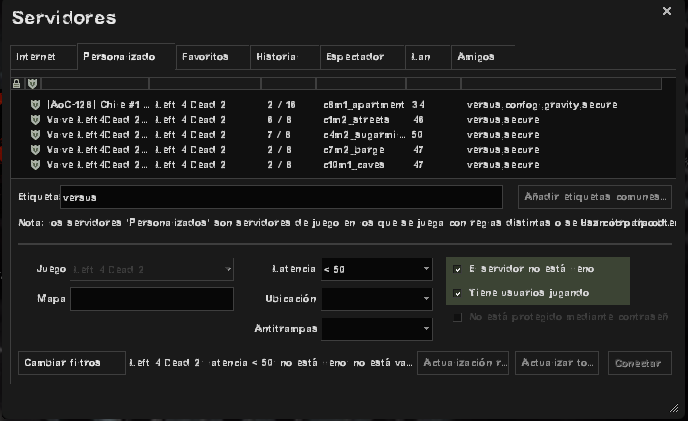The image size is (688, 421).
Task: Sort by the tags column header
Action: click(561, 83)
